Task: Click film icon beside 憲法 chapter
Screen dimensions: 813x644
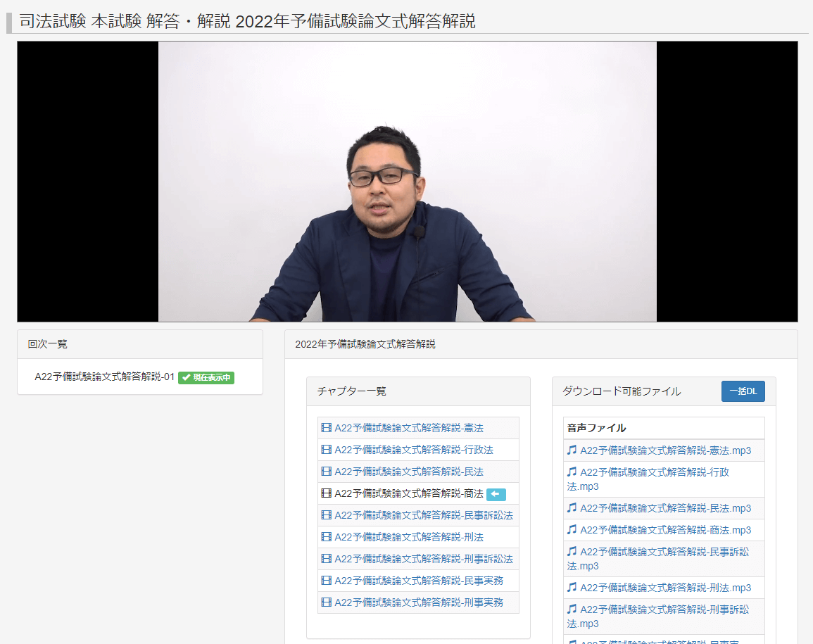Action: (x=326, y=428)
